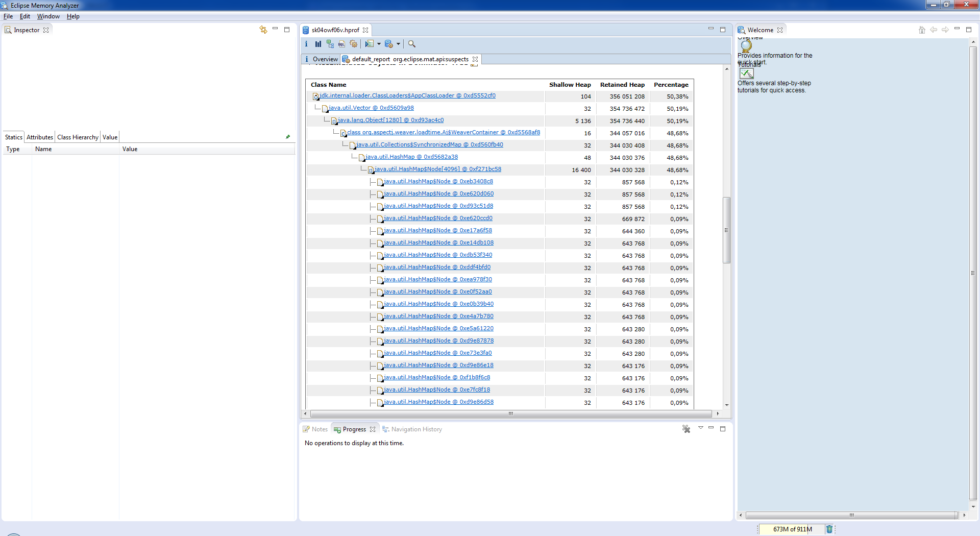Click the Home icon in Welcome panel
This screenshot has width=980, height=536.
[922, 30]
